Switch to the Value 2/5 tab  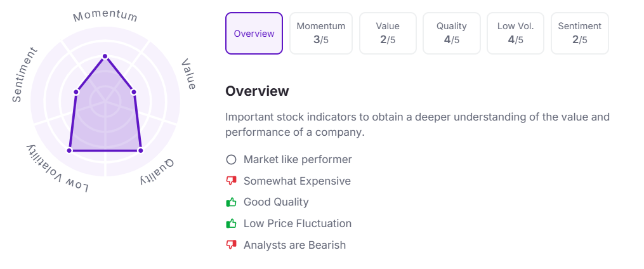(388, 34)
